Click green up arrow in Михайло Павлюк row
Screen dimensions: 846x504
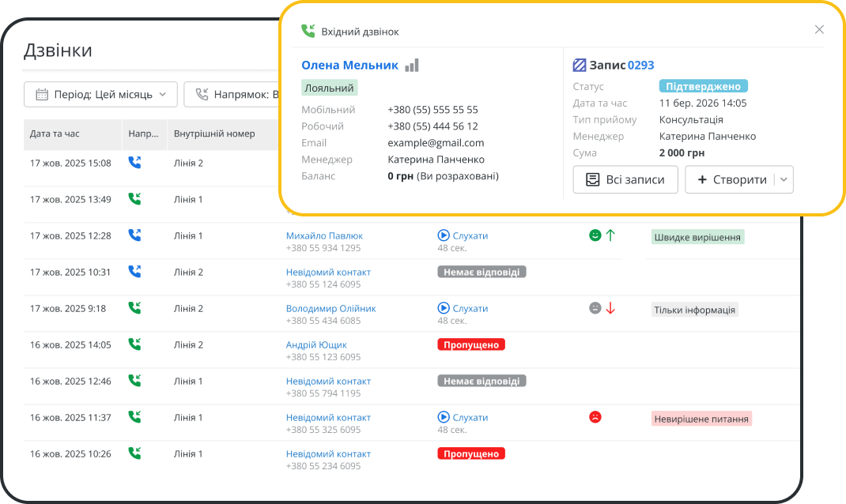pyautogui.click(x=610, y=235)
